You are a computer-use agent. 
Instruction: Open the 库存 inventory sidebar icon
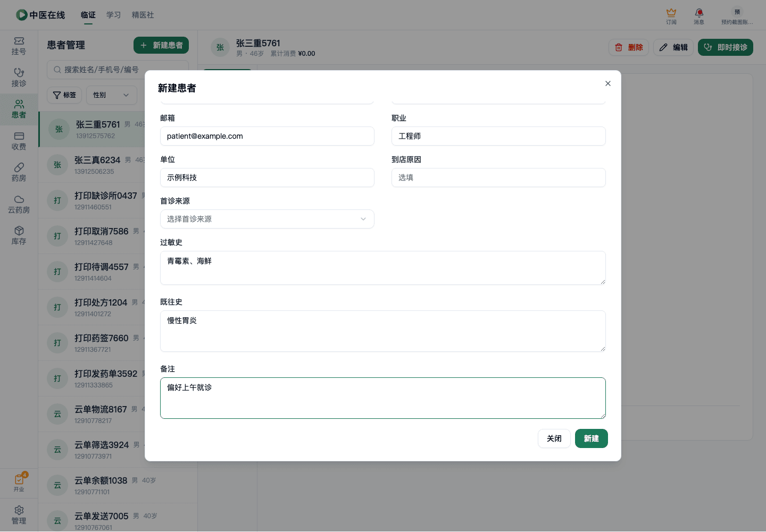[x=19, y=235]
